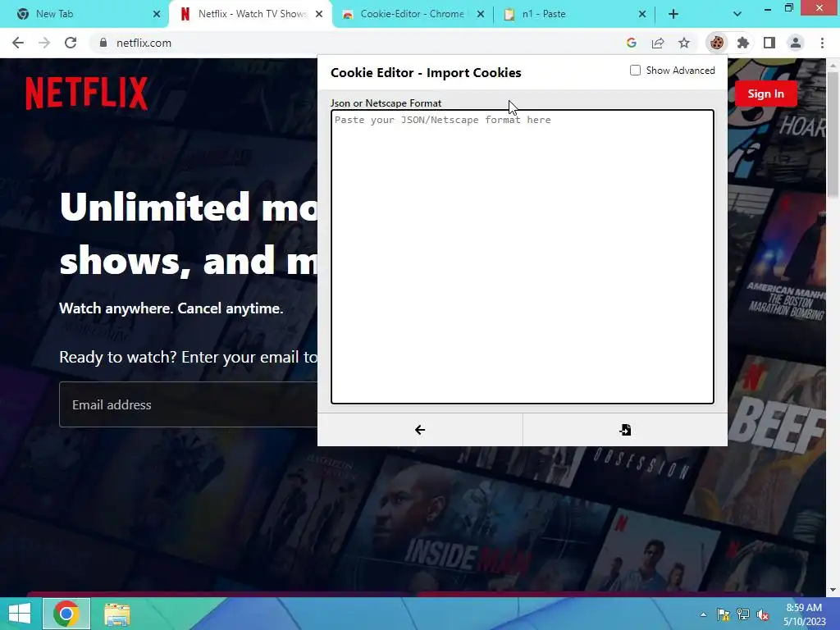
Task: Click the Action Center flag tray icon
Action: (724, 614)
